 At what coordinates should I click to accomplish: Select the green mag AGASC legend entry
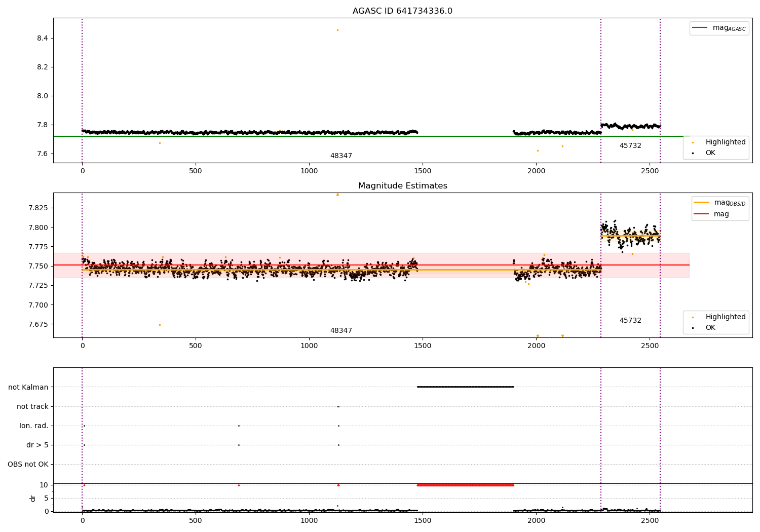click(x=719, y=28)
